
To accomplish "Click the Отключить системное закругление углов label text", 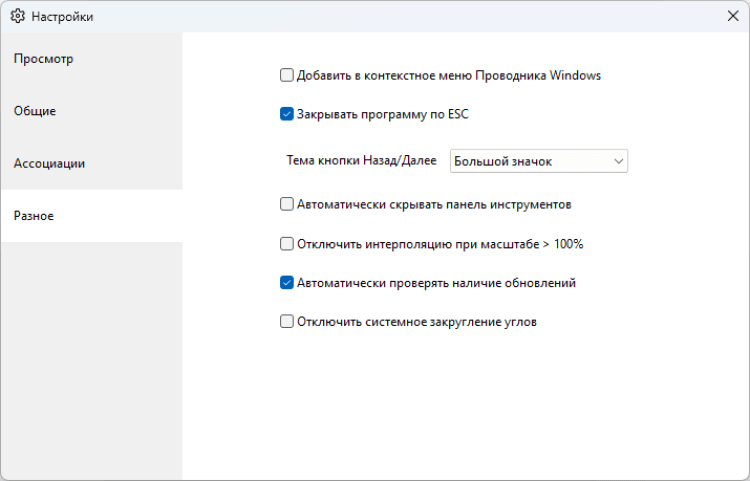I will point(417,322).
